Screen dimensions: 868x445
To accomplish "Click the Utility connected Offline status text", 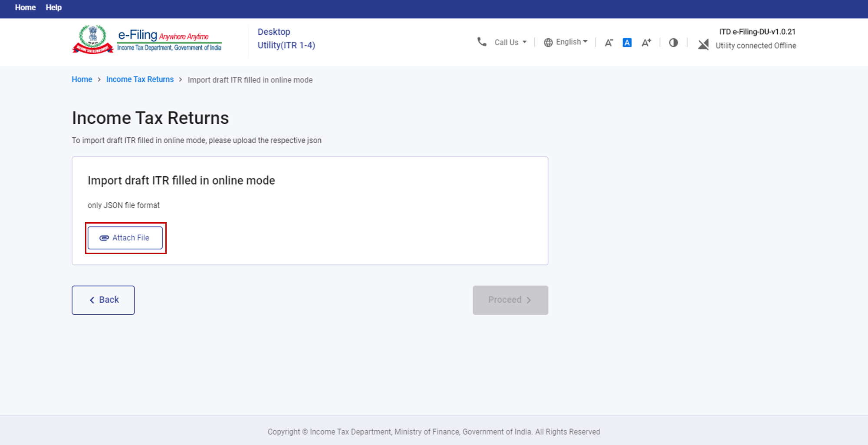I will 756,46.
